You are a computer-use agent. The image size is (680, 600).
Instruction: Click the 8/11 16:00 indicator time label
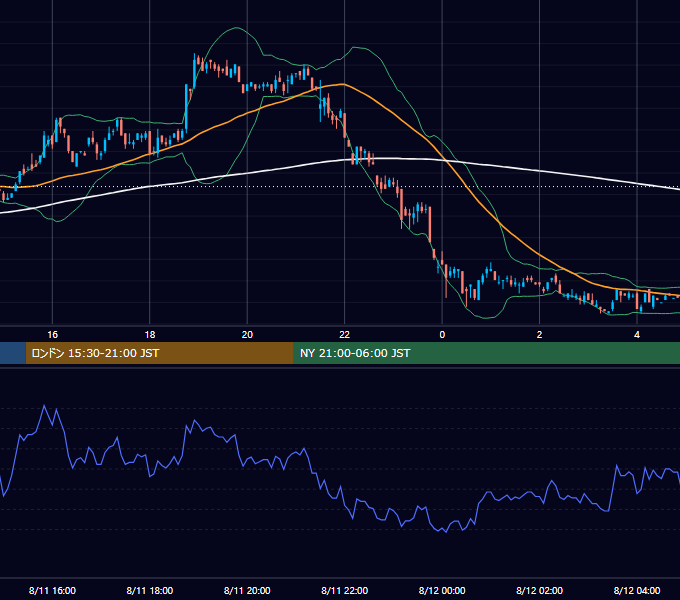point(52,590)
